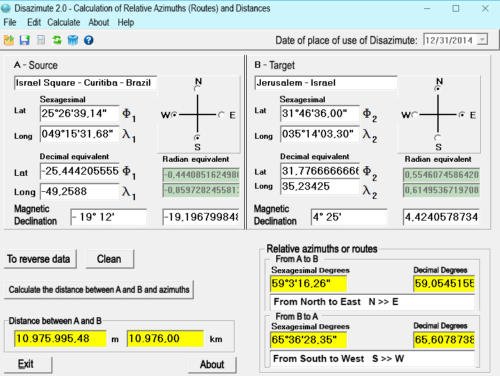Click Target latitude radian value 0,554607458642
Viewport: 500px width, 376px height.
coord(441,175)
